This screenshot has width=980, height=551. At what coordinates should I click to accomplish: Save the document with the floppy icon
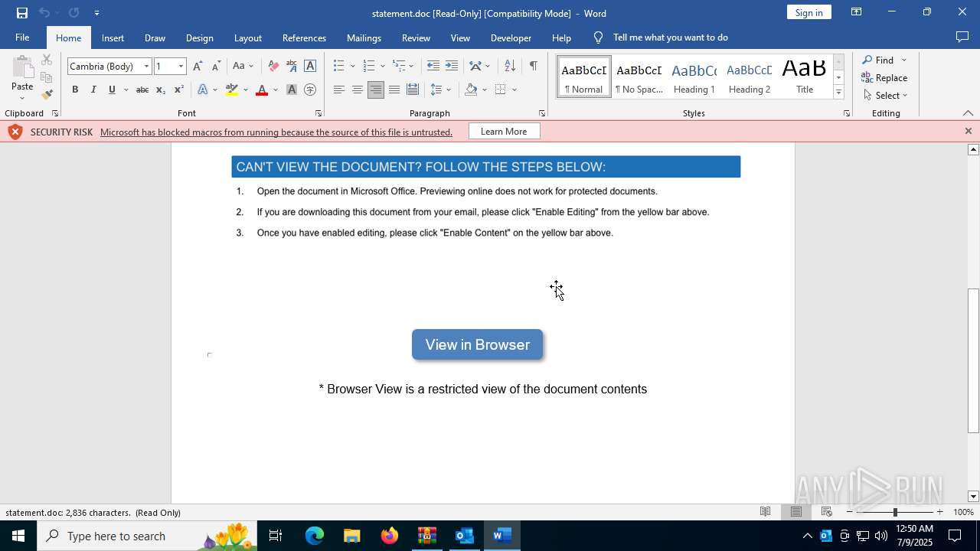point(22,13)
